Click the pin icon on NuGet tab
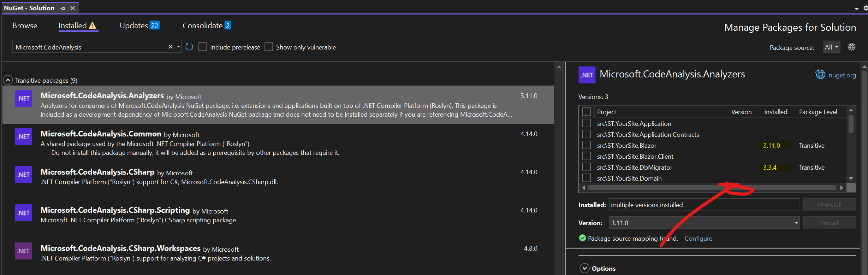 [63, 8]
